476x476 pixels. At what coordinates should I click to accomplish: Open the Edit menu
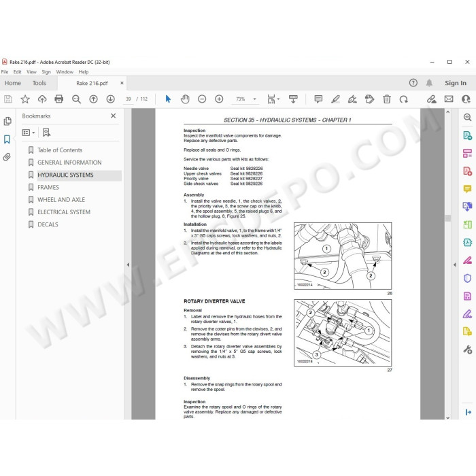tap(17, 72)
